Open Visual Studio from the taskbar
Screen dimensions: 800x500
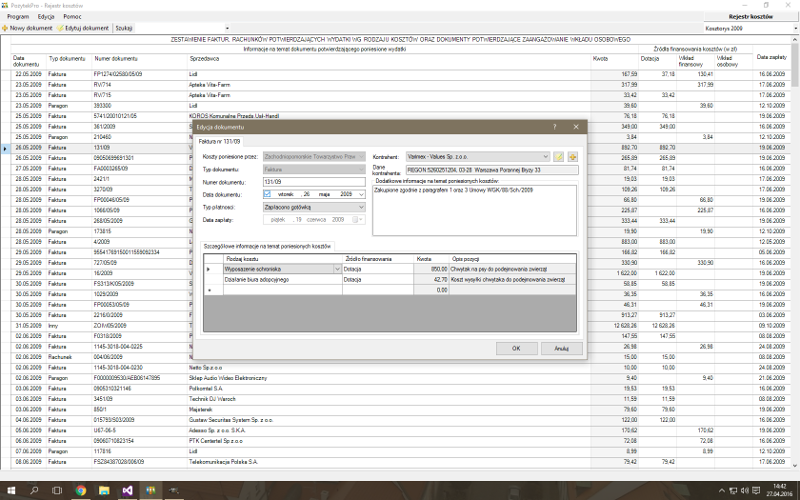click(130, 491)
